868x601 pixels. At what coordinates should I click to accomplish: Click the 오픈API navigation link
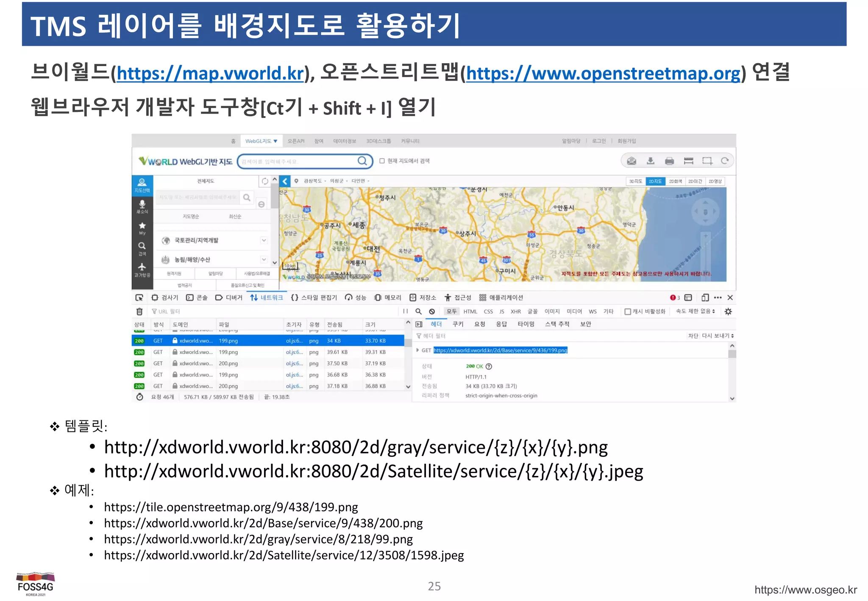pyautogui.click(x=296, y=141)
